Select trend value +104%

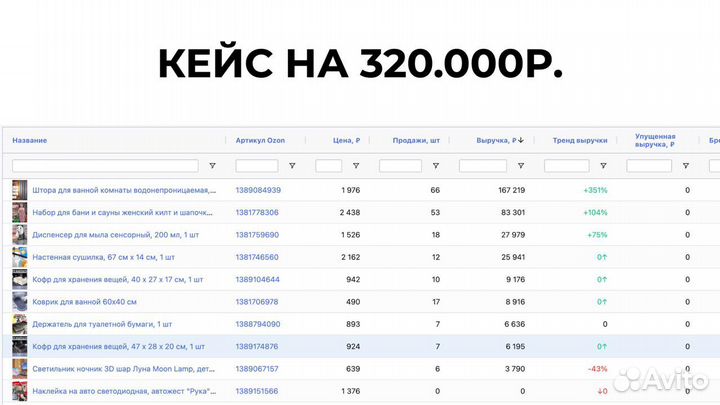point(595,213)
